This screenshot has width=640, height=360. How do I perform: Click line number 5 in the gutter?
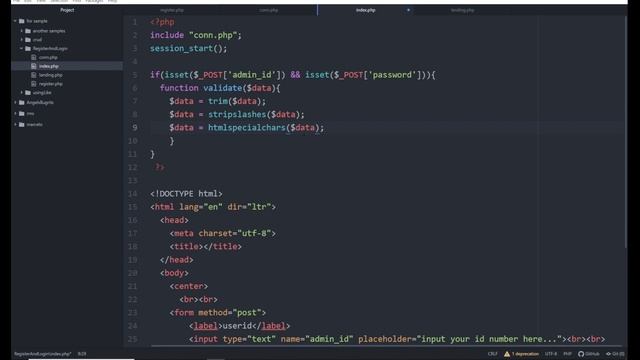[x=135, y=75]
